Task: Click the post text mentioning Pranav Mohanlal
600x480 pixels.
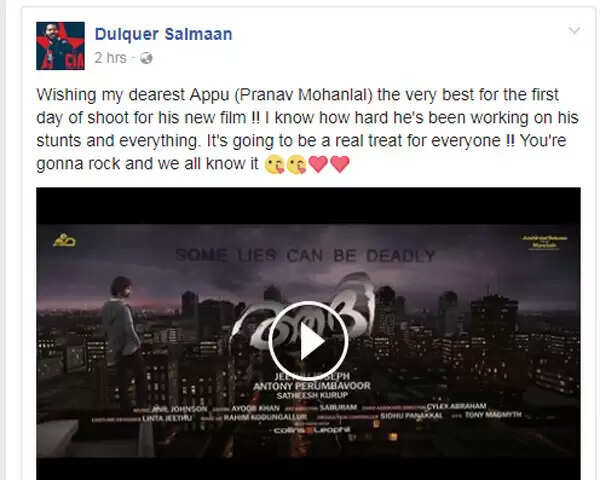Action: pos(307,129)
